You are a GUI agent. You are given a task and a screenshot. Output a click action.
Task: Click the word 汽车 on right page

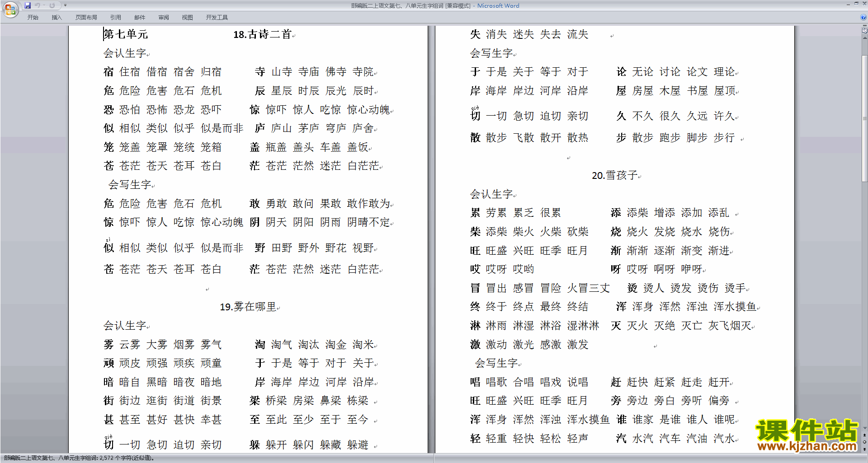[670, 439]
